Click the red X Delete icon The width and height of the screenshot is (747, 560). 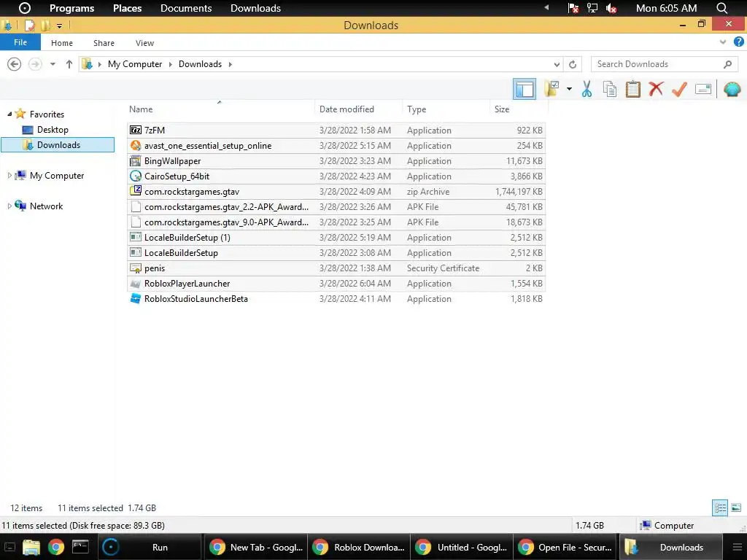(x=656, y=88)
